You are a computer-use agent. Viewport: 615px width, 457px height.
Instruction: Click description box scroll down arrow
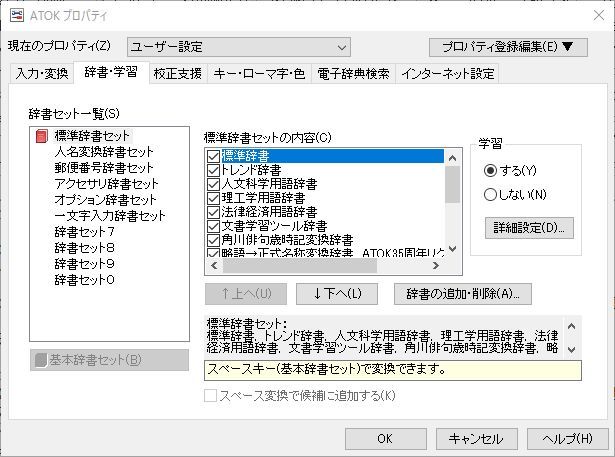(x=572, y=350)
